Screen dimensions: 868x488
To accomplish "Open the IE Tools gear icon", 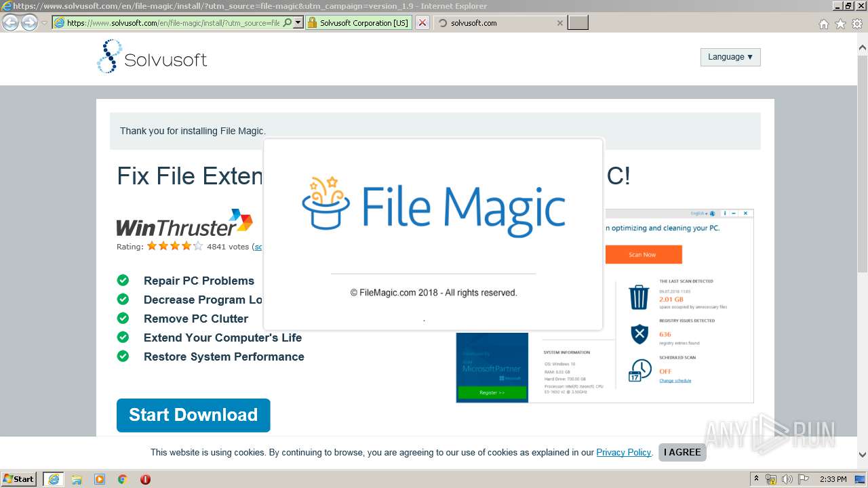I will (x=857, y=24).
